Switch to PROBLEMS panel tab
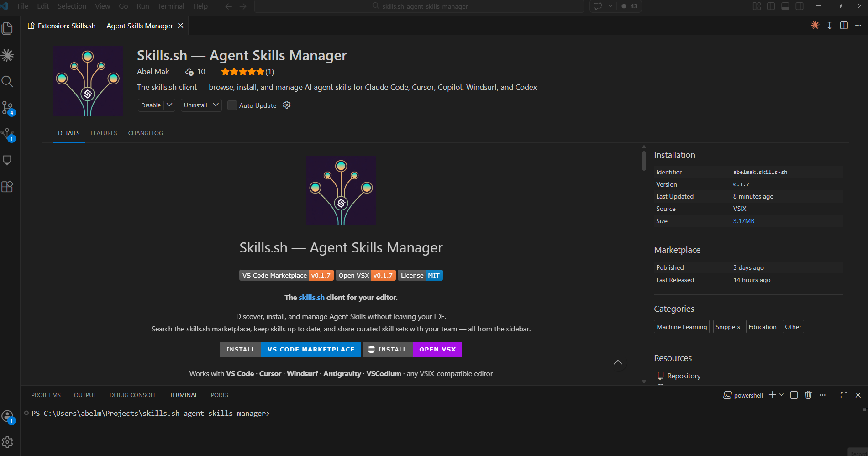 pos(46,395)
